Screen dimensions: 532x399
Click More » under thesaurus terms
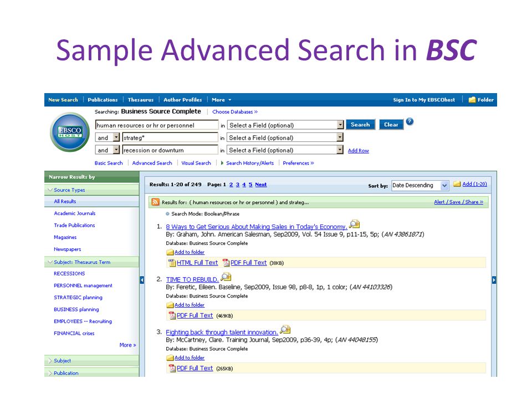click(127, 345)
